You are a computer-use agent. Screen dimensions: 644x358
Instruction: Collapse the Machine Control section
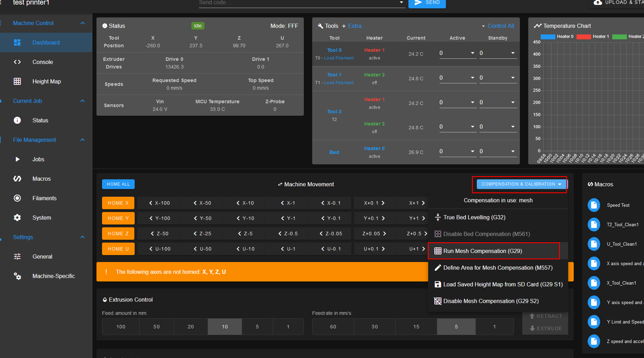[82, 23]
